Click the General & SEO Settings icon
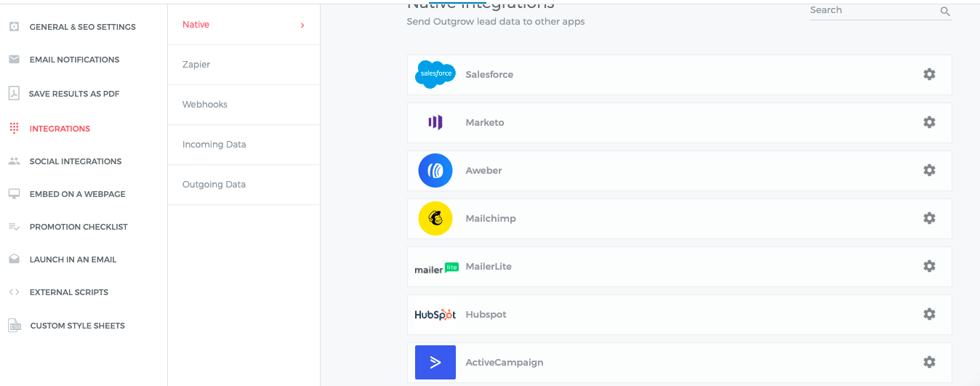 coord(14,27)
